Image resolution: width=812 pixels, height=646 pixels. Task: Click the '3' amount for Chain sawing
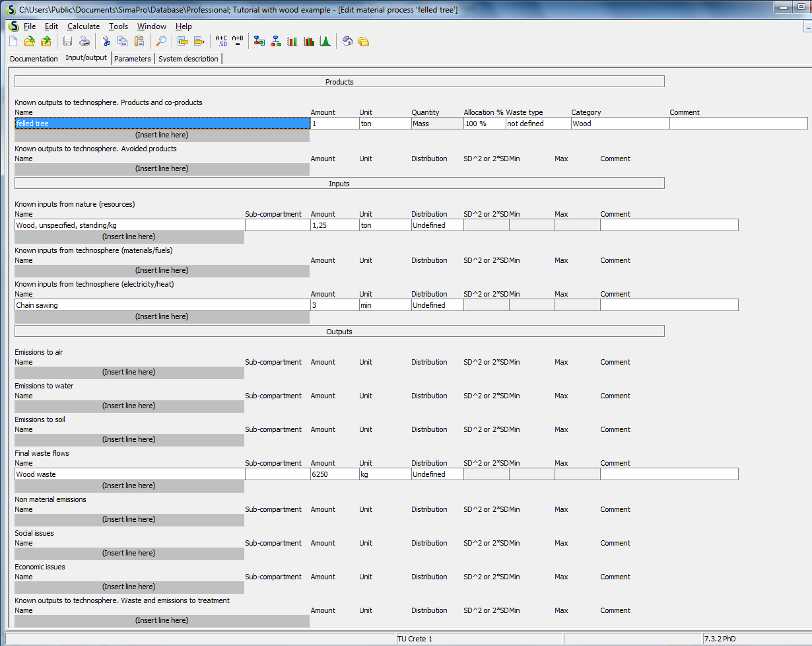coord(334,305)
